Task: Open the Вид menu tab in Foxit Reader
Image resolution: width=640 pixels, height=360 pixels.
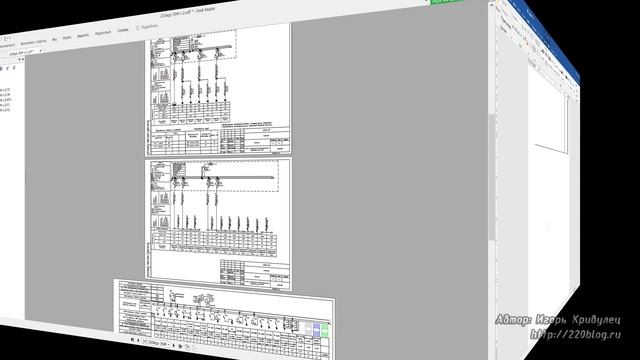Action: pyautogui.click(x=55, y=39)
